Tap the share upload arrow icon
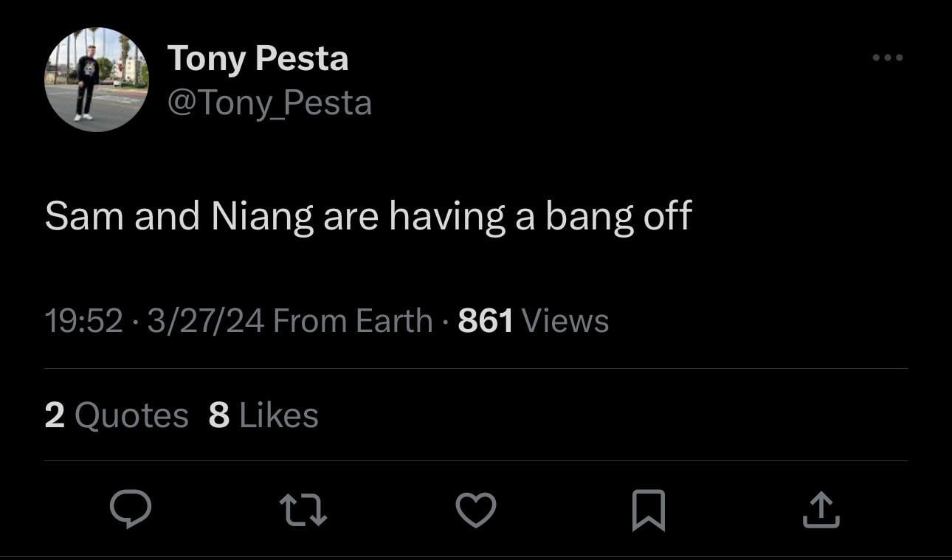952x560 pixels. click(821, 510)
